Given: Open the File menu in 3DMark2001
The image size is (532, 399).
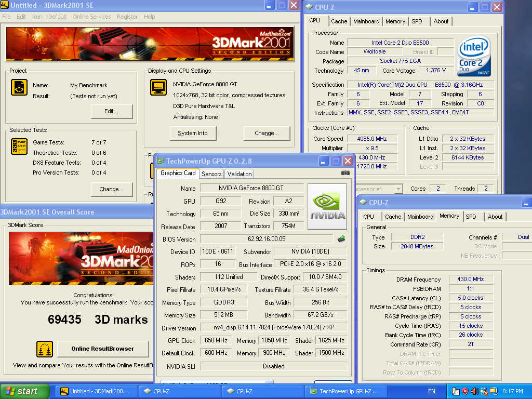Looking at the screenshot, I should tap(6, 17).
